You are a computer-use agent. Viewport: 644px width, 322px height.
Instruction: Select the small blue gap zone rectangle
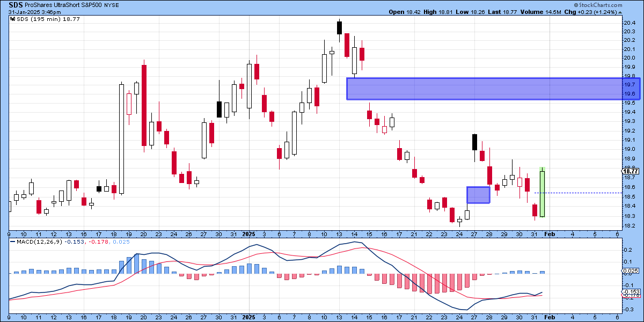click(478, 195)
